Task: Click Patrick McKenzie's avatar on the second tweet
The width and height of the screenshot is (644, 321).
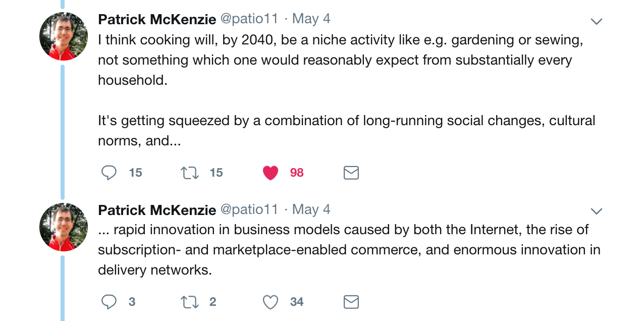Action: 64,227
